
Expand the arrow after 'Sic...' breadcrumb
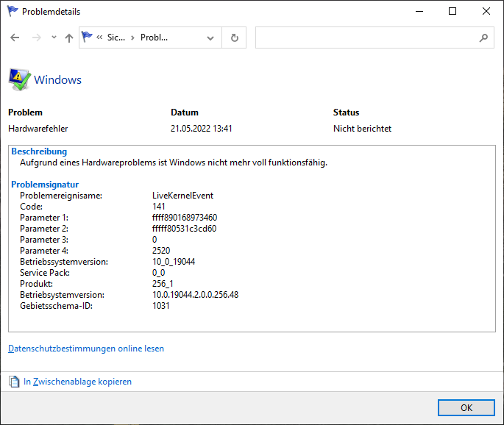coord(132,38)
